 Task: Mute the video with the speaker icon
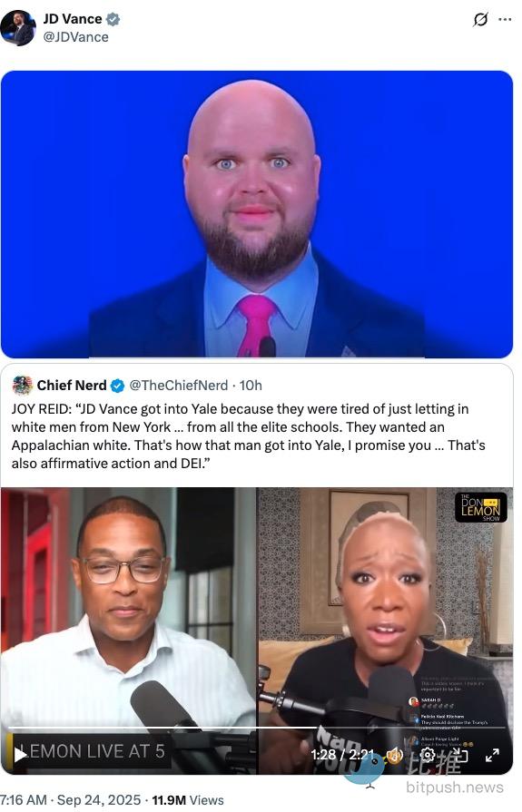[x=396, y=755]
